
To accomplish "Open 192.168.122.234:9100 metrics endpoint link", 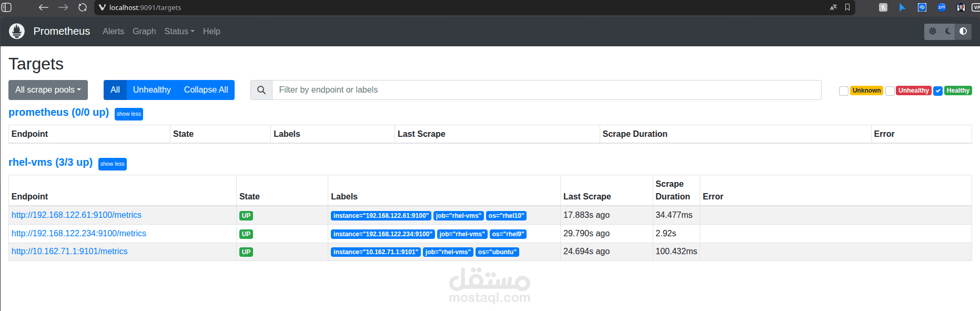I will (79, 233).
